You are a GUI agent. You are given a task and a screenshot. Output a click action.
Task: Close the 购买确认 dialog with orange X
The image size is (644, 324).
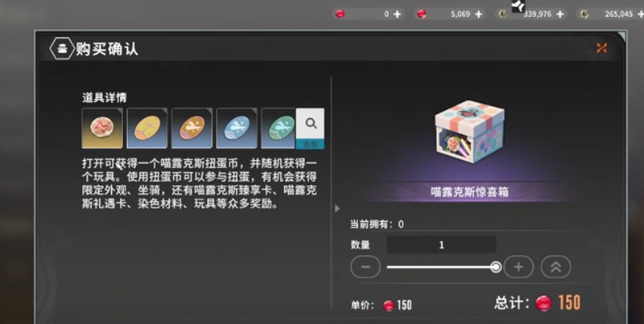[601, 48]
